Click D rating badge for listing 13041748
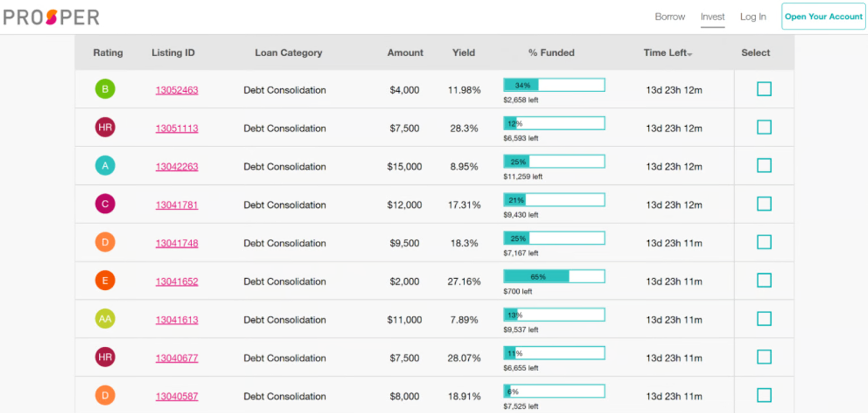This screenshot has height=413, width=868. tap(105, 242)
